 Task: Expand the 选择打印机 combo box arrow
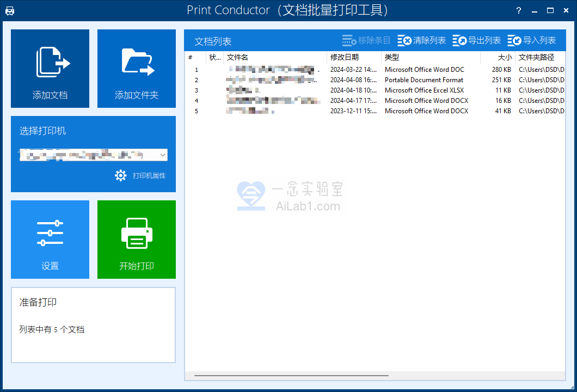coord(162,155)
